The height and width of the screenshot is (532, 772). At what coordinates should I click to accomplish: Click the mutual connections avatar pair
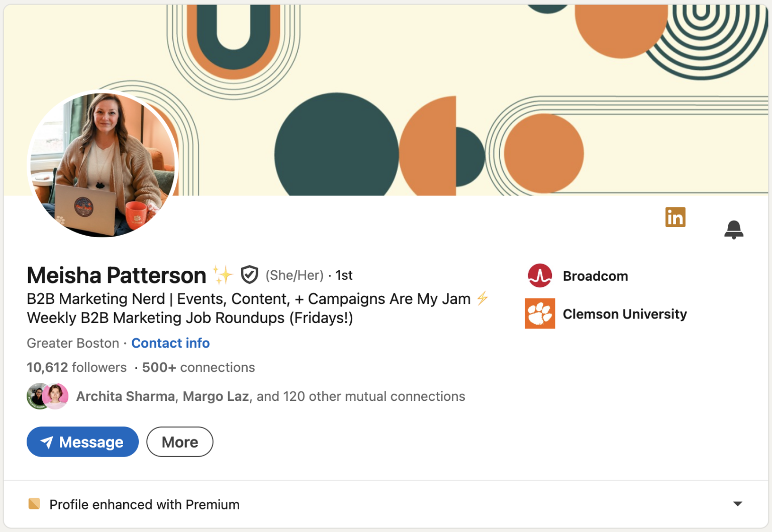coord(47,396)
